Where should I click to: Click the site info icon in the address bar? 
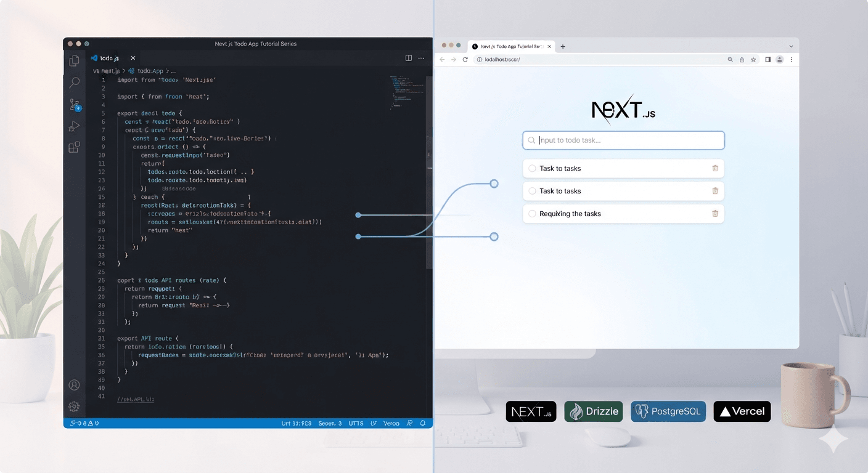(478, 60)
